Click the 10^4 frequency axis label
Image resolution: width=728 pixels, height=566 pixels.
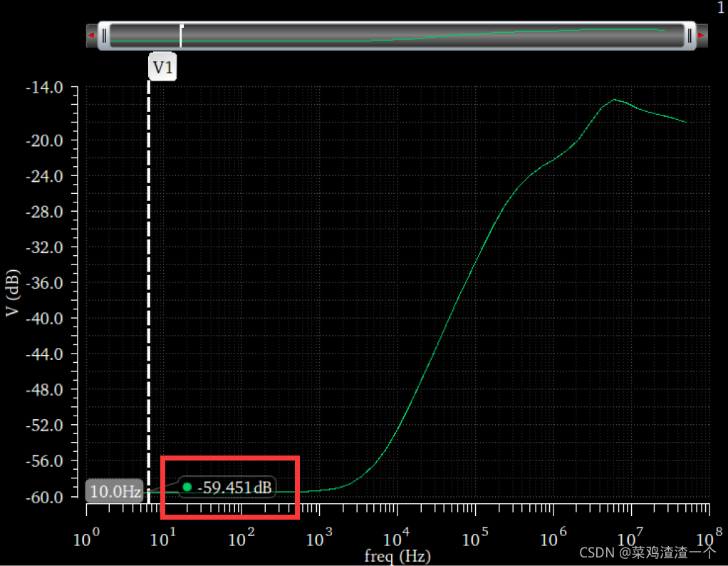tap(397, 537)
